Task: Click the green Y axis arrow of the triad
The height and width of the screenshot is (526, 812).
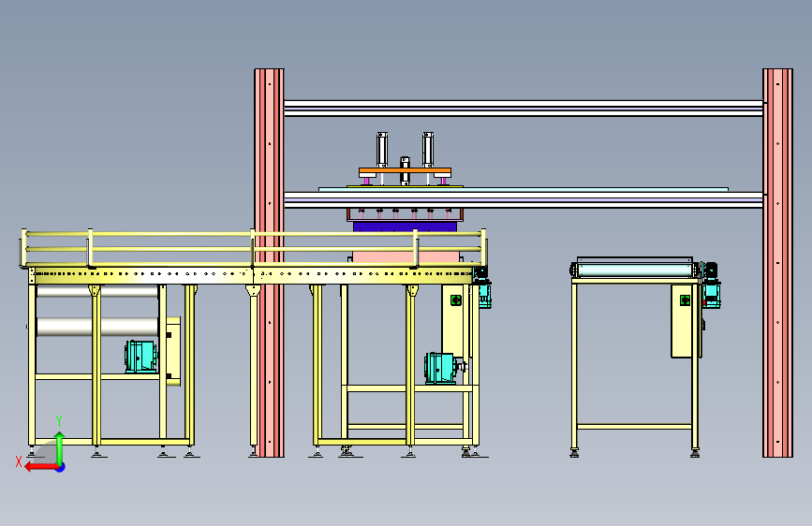Action: tap(60, 447)
